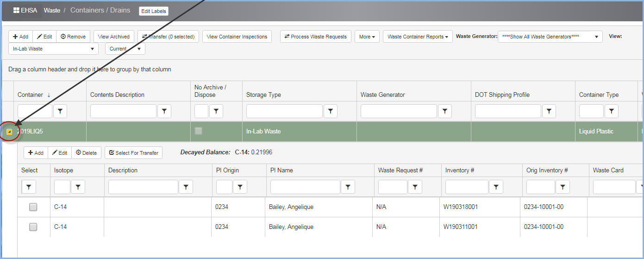Image resolution: width=644 pixels, height=259 pixels.
Task: Click the Storage Type filter input
Action: 284,111
